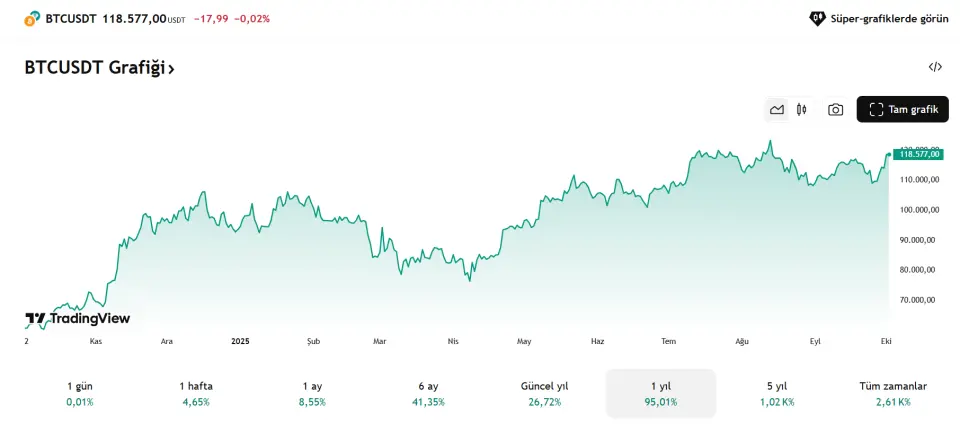Click the green 118.577,00 price label
Viewport: 960px width, 431px height.
[919, 154]
